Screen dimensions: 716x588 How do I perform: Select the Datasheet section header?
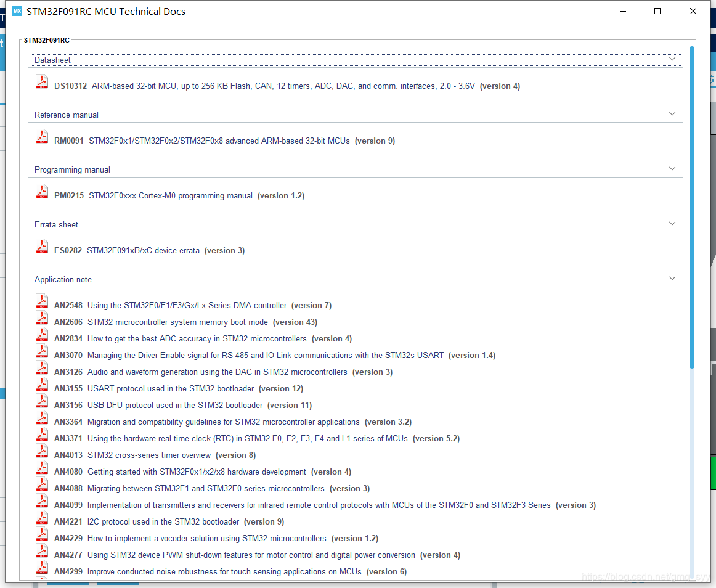(x=356, y=60)
